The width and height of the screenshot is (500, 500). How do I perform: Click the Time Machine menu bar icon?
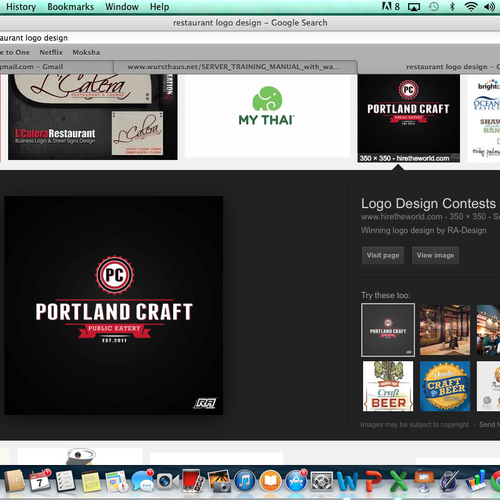tap(434, 7)
